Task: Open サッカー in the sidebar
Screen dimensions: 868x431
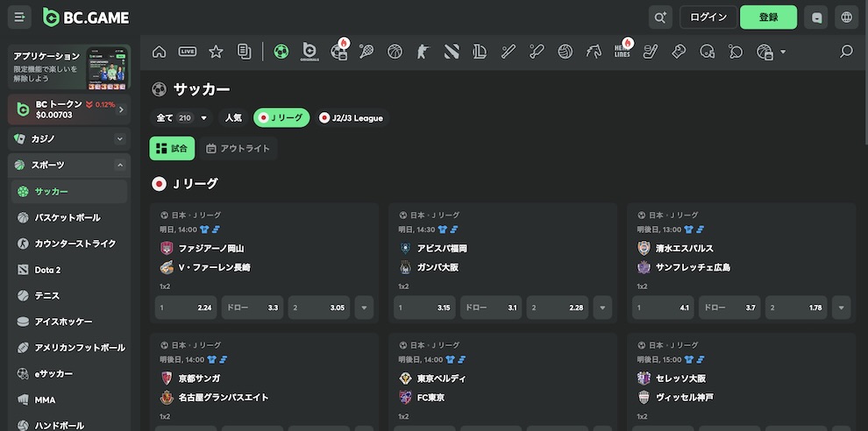Action: 69,192
